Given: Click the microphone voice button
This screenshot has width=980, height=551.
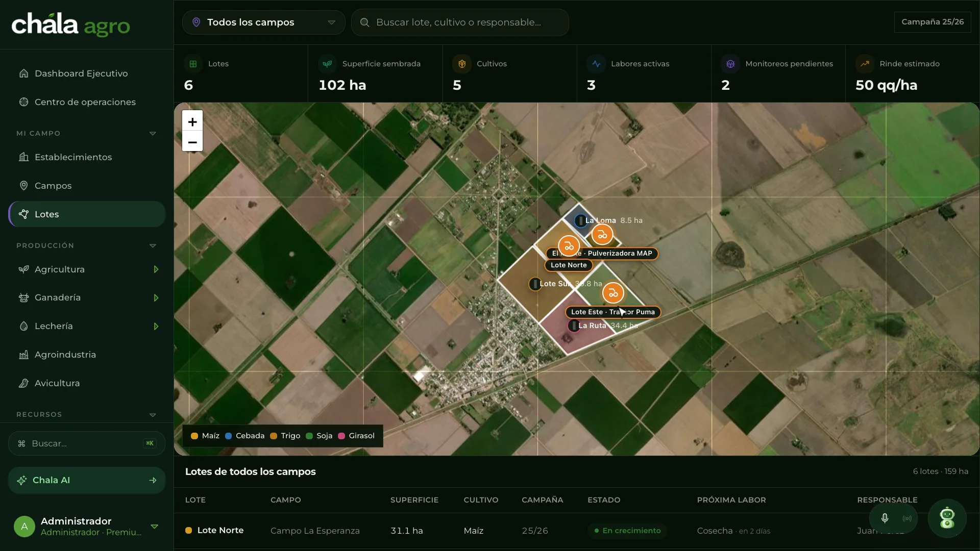Looking at the screenshot, I should point(885,518).
